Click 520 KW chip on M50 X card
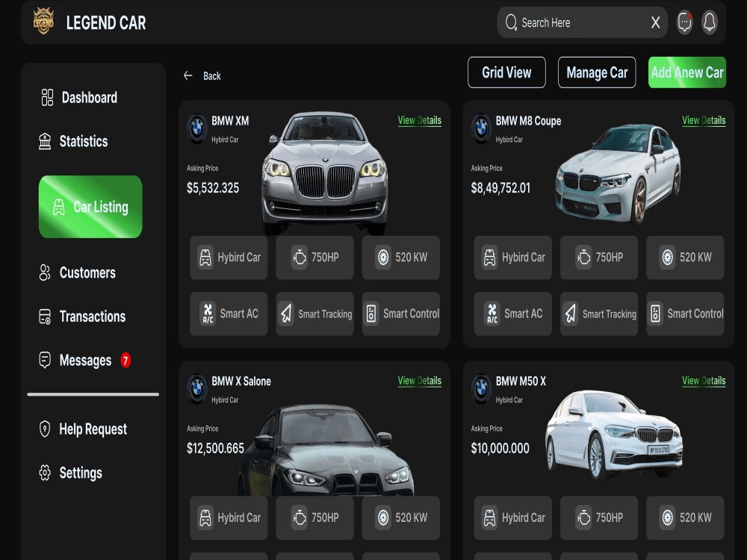 (x=685, y=518)
